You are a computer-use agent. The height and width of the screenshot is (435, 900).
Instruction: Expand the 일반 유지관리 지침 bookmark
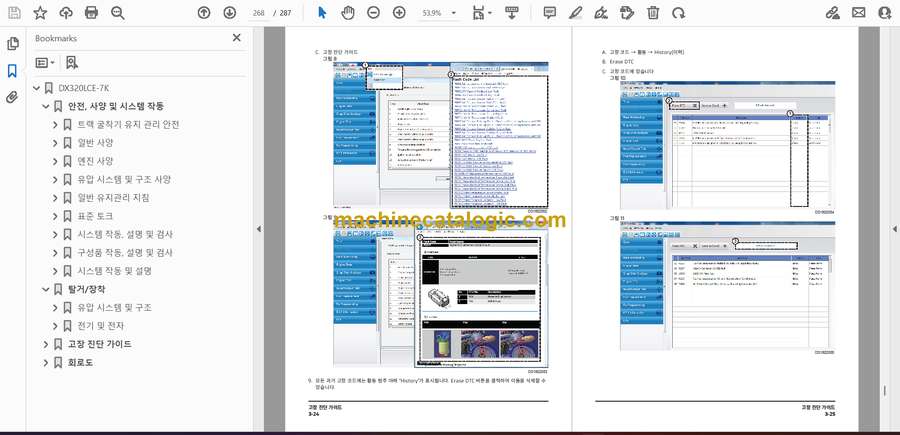coord(55,198)
